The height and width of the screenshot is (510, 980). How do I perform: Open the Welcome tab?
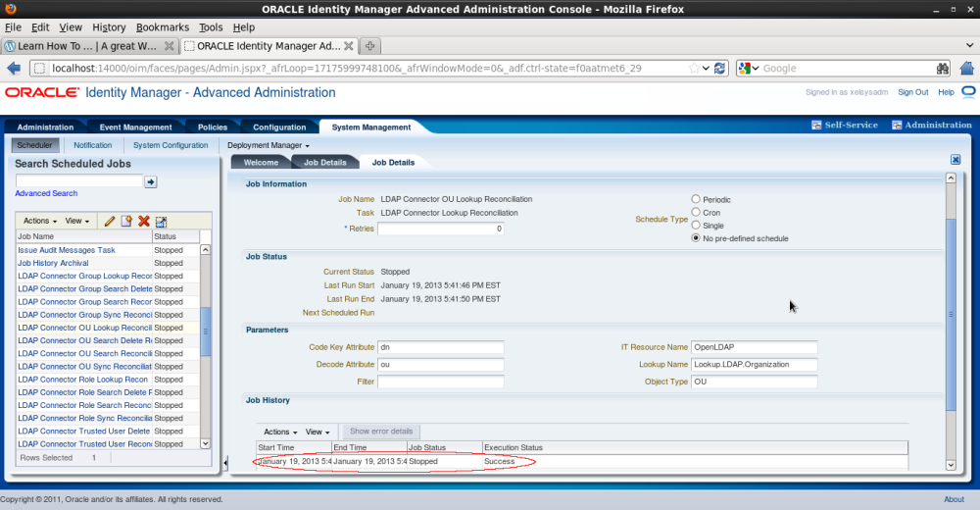click(x=261, y=162)
